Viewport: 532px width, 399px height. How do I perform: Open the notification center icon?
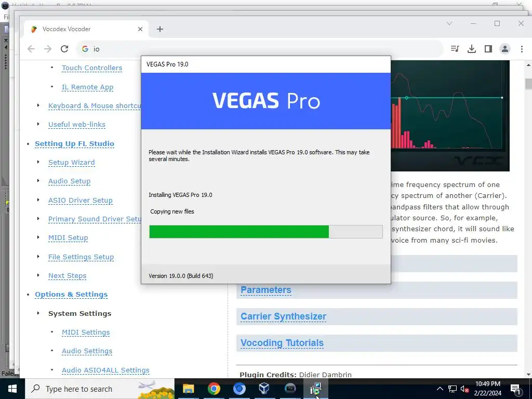click(x=515, y=389)
